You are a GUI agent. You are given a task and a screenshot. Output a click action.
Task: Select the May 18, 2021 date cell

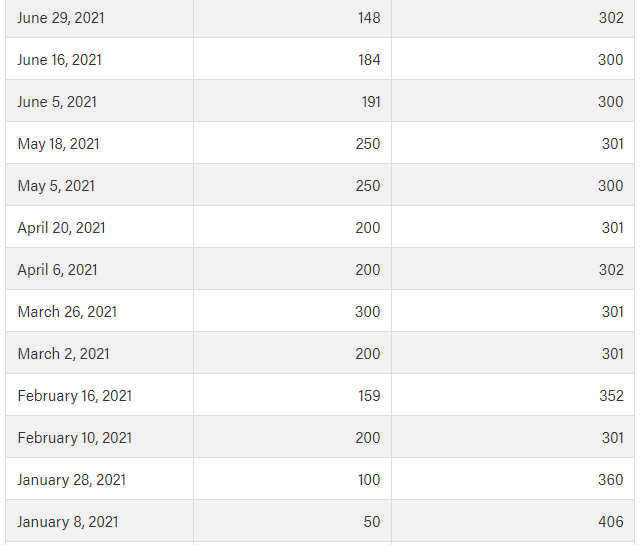(x=58, y=144)
